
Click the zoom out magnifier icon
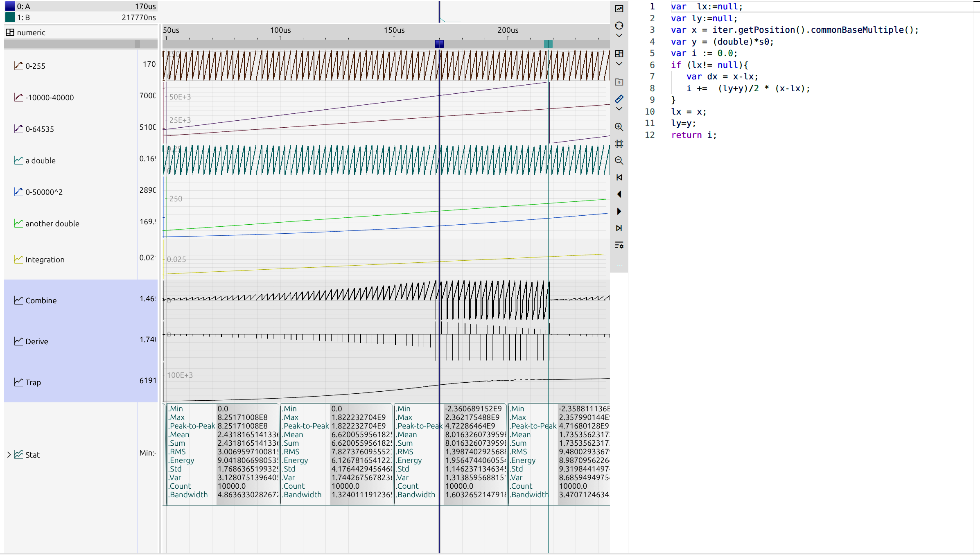619,161
